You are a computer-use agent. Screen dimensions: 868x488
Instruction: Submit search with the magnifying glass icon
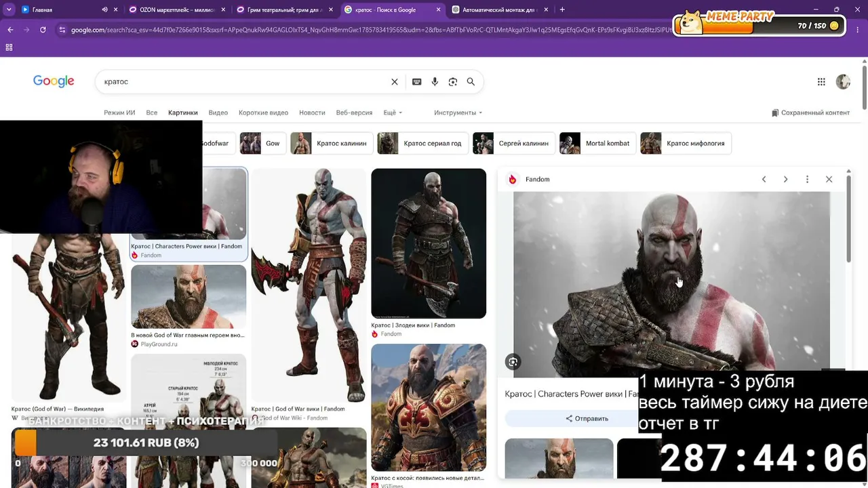coord(471,82)
